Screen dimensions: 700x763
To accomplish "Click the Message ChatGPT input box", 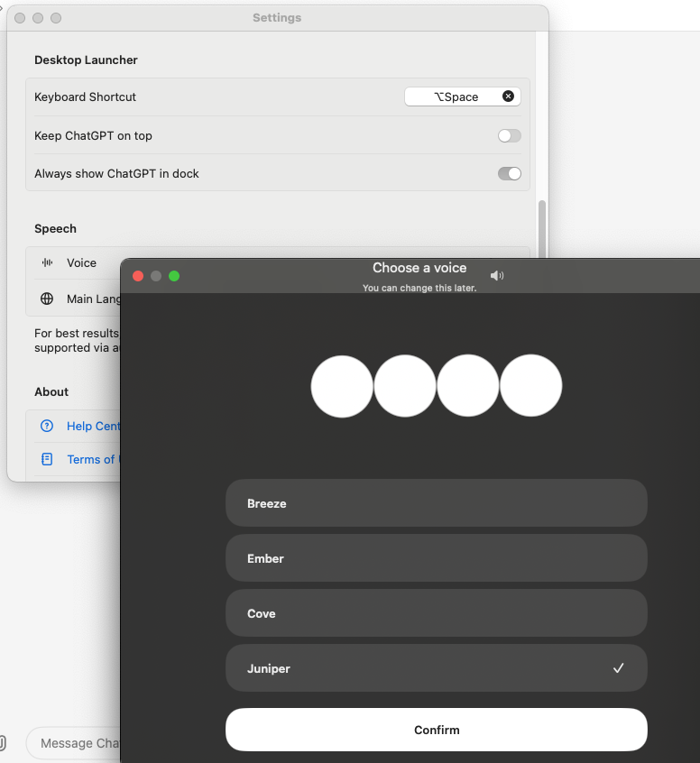I will [x=73, y=743].
